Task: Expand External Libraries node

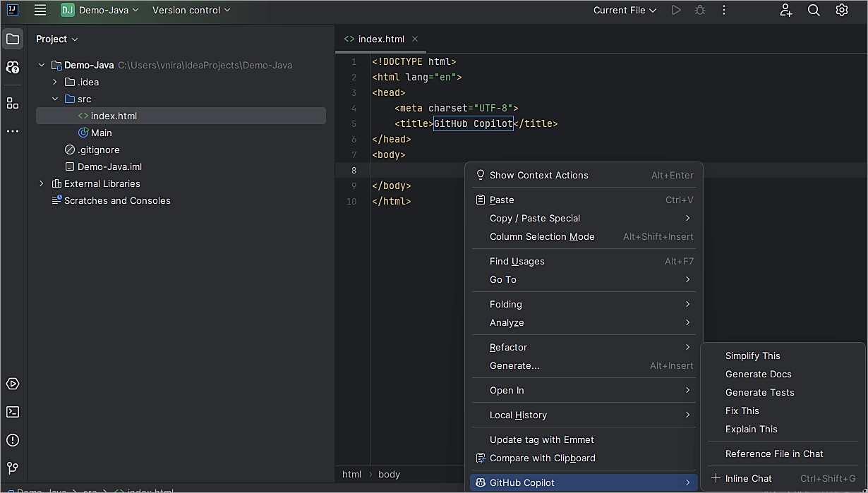Action: (x=42, y=184)
